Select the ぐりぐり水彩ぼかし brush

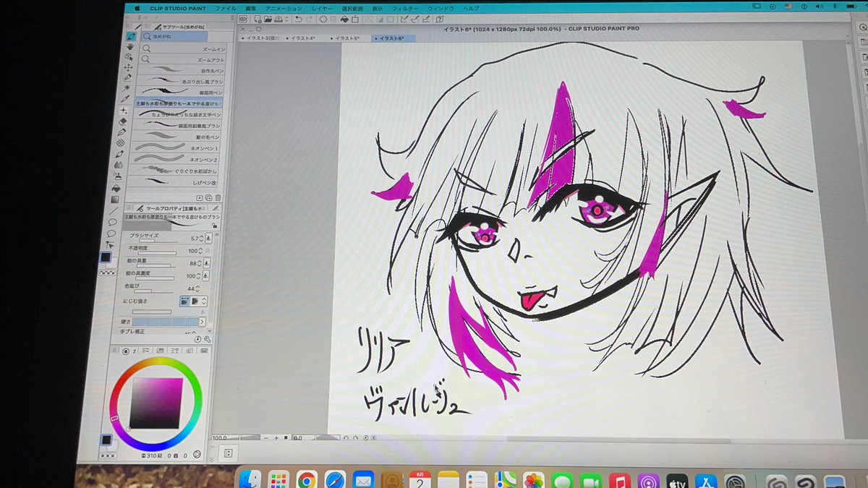click(175, 171)
